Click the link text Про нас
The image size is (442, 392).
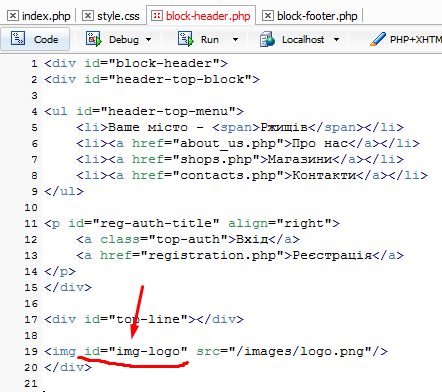coord(320,143)
